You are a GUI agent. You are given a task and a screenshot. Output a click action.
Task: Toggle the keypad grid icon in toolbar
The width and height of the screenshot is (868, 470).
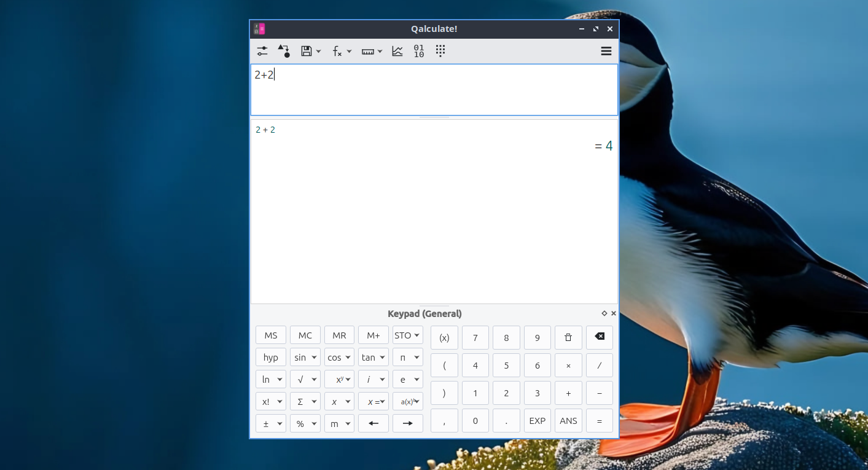[440, 52]
